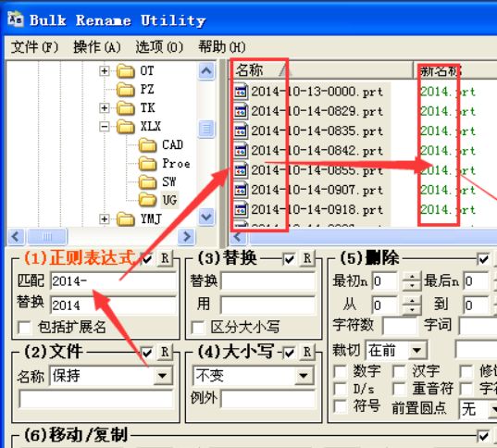Click file icon of 2014-10-14-0829.prt

tap(241, 111)
